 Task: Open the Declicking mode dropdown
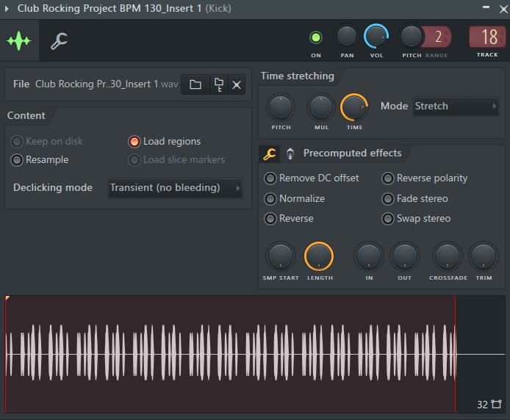pyautogui.click(x=175, y=188)
